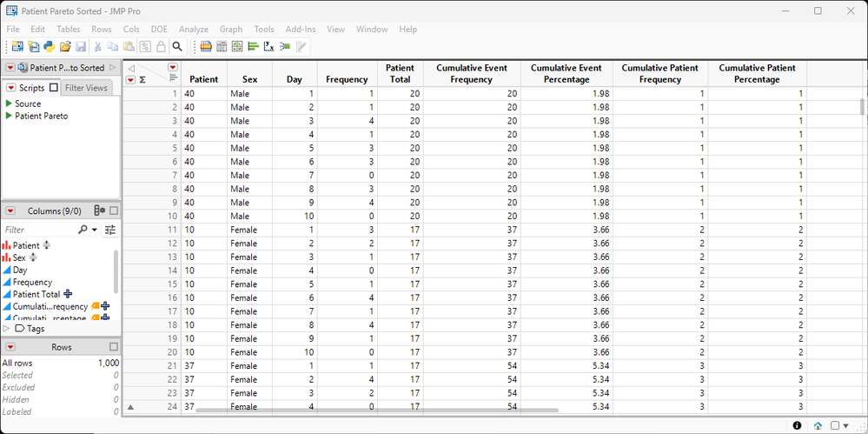Click the Distribution green bars icon
Image resolution: width=868 pixels, height=434 pixels.
[x=254, y=47]
